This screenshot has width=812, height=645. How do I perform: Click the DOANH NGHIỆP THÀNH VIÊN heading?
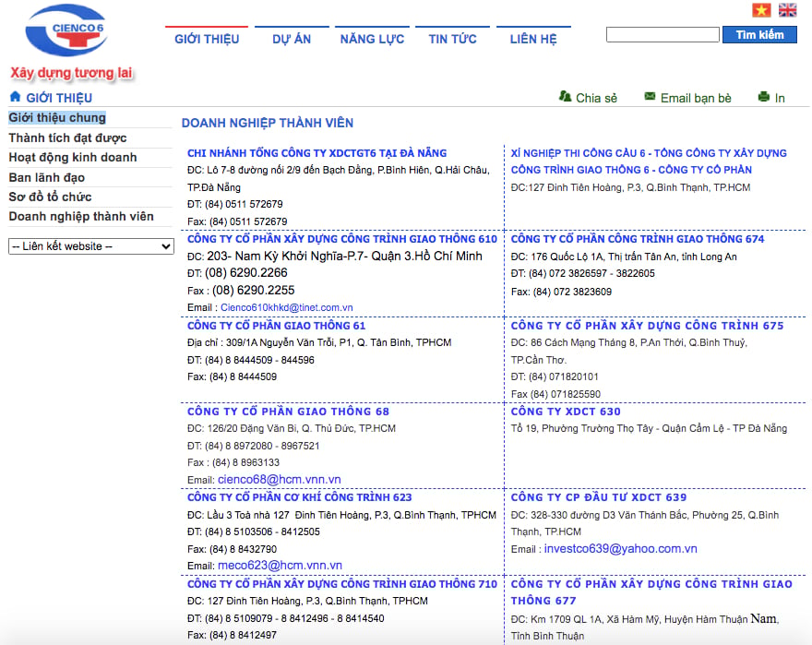click(x=268, y=123)
